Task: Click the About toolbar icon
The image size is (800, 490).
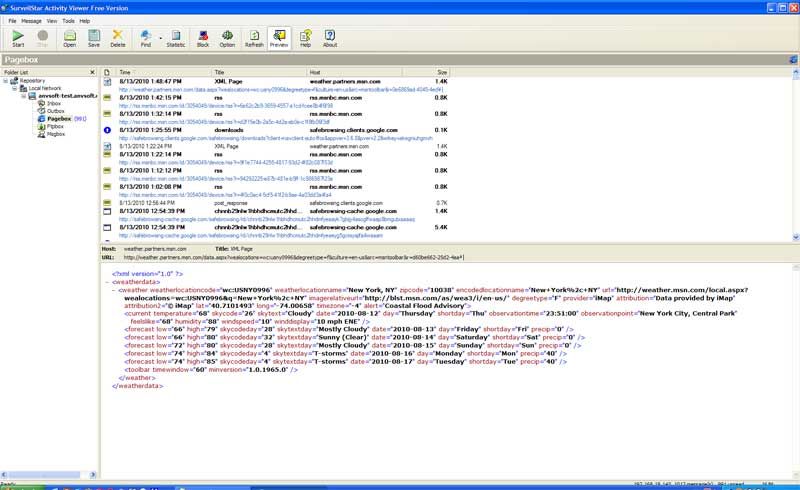Action: (330, 38)
